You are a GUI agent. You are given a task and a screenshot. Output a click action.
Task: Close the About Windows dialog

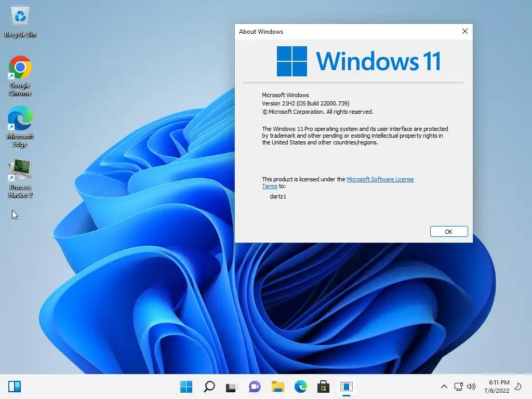(465, 31)
